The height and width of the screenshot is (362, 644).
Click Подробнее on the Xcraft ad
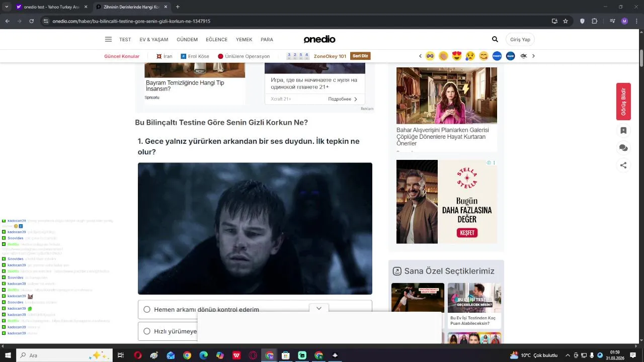tap(343, 99)
